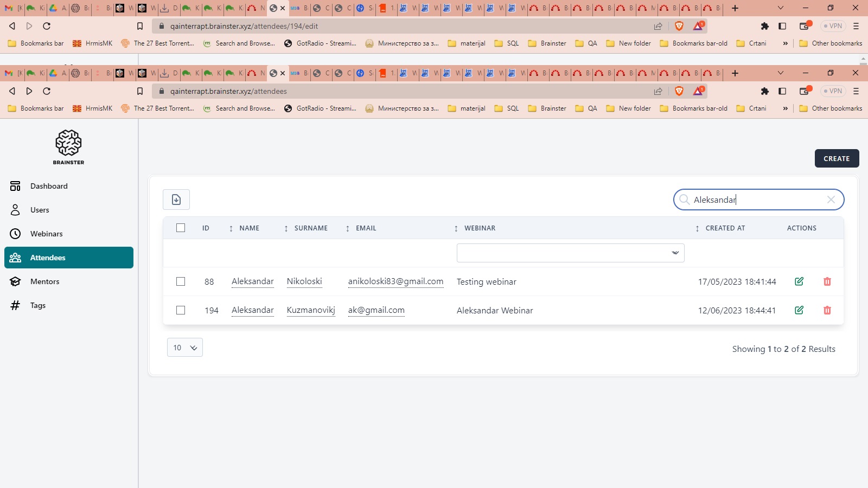Edit attendee Aleksandar Nikoloski with pencil icon
Image resolution: width=868 pixels, height=488 pixels.
(x=799, y=281)
